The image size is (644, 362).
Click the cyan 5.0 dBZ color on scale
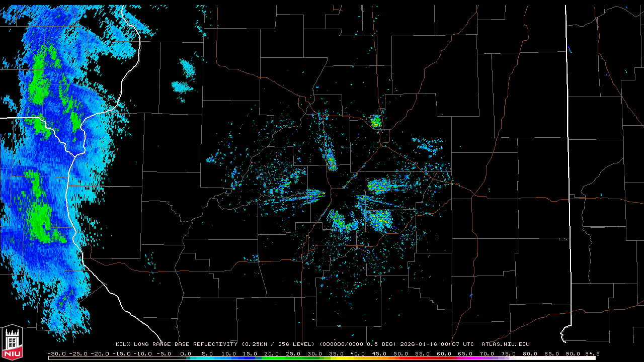coord(207,358)
